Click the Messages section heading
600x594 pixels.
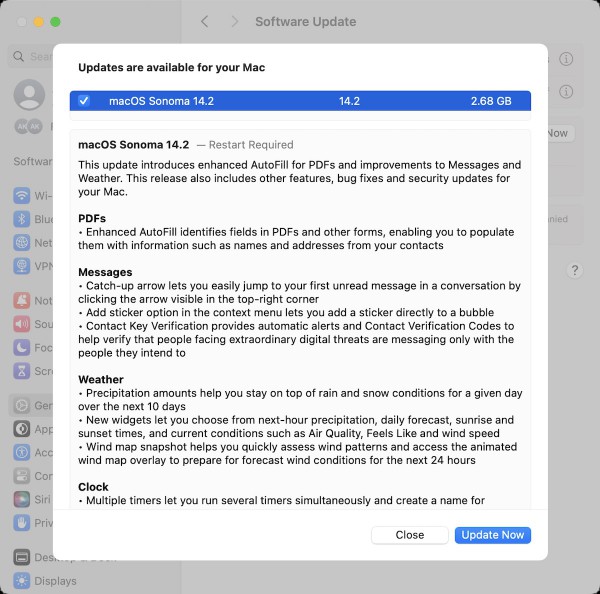tap(105, 272)
